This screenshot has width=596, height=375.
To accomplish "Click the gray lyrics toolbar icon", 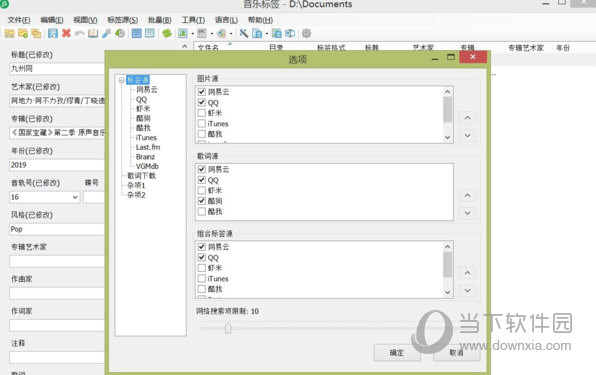I will [202, 33].
